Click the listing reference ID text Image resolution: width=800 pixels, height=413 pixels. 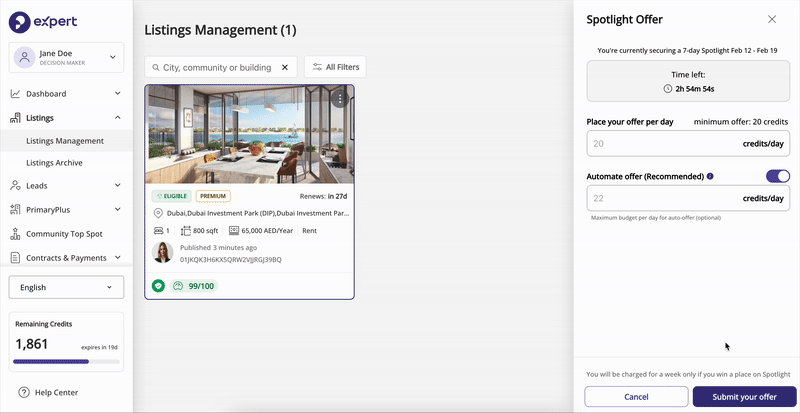click(231, 259)
